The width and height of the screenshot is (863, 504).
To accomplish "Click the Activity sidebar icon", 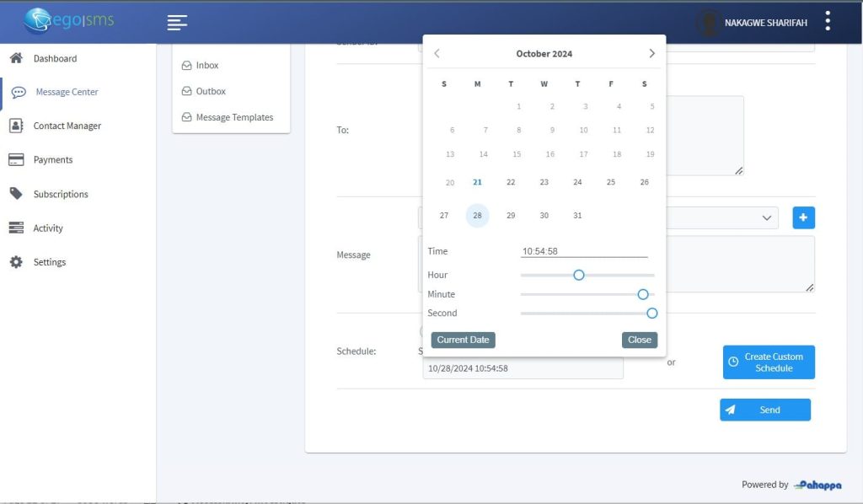I will pos(15,228).
